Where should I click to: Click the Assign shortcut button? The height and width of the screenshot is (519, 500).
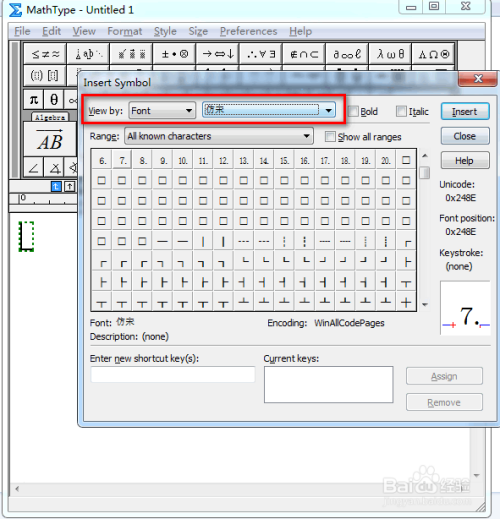pos(444,376)
